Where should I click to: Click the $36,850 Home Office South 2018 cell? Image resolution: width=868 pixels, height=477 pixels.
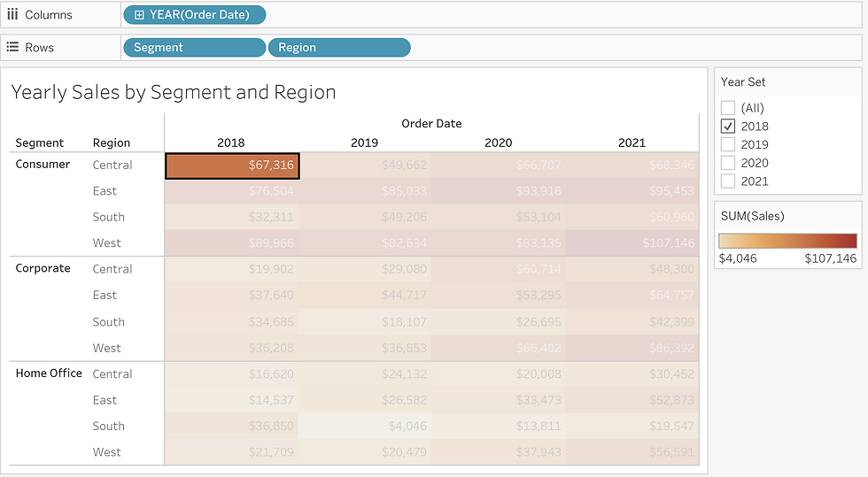click(x=232, y=426)
